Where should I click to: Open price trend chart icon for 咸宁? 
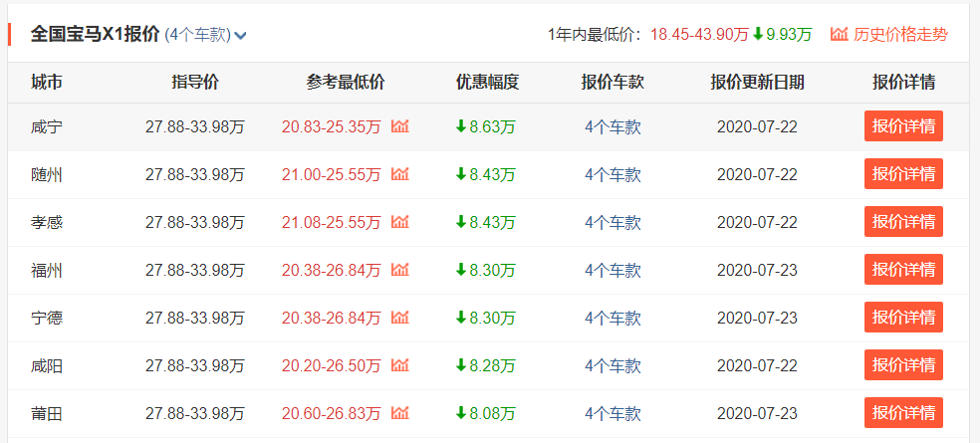(x=400, y=126)
